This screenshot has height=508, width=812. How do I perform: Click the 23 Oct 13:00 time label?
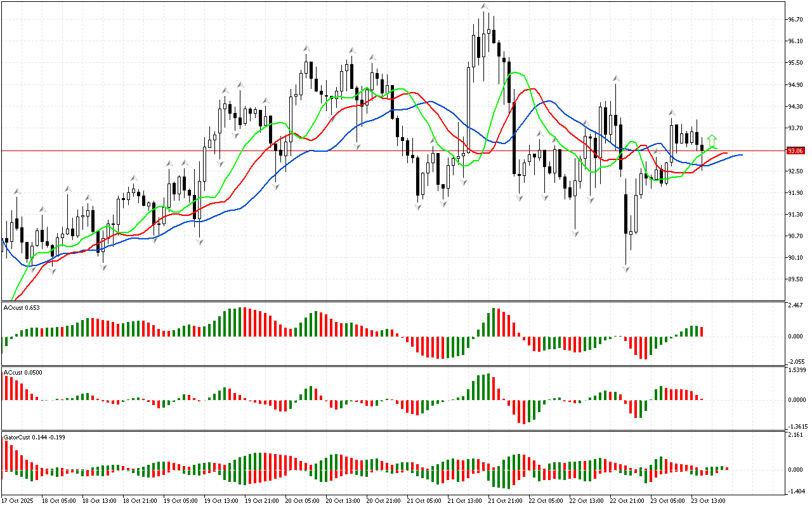pyautogui.click(x=708, y=500)
